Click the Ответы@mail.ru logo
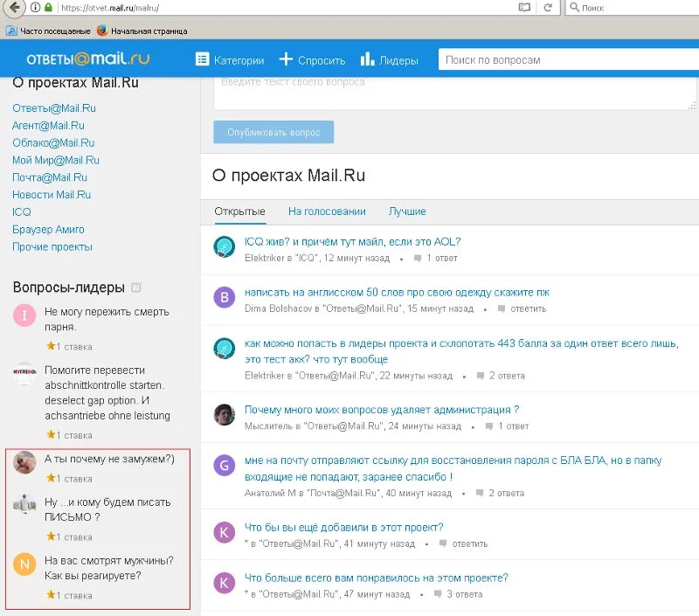 tap(88, 59)
